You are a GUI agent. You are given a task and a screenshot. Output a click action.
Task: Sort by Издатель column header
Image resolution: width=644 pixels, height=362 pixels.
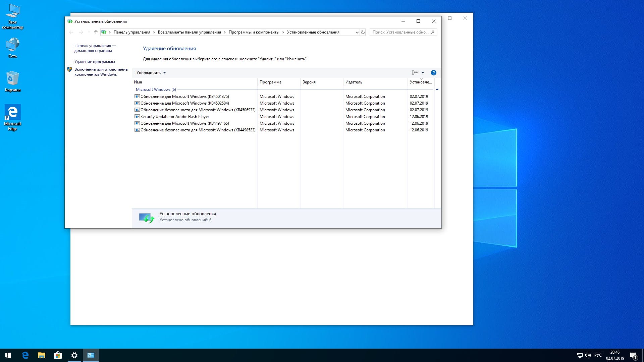tap(375, 82)
